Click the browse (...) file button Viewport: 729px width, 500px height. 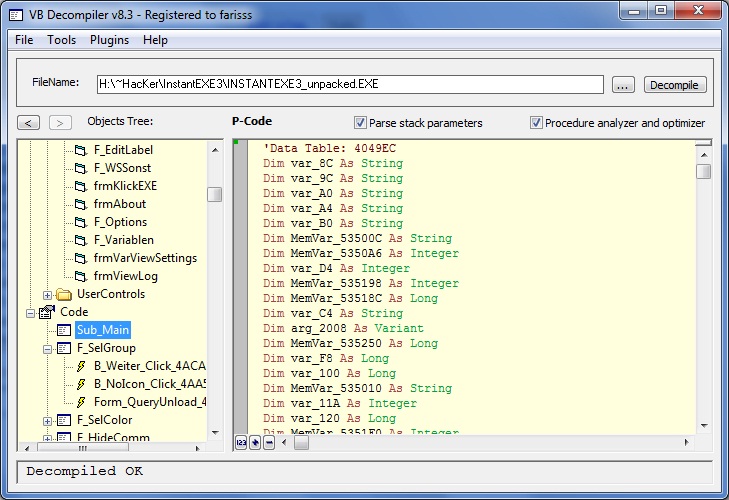623,85
